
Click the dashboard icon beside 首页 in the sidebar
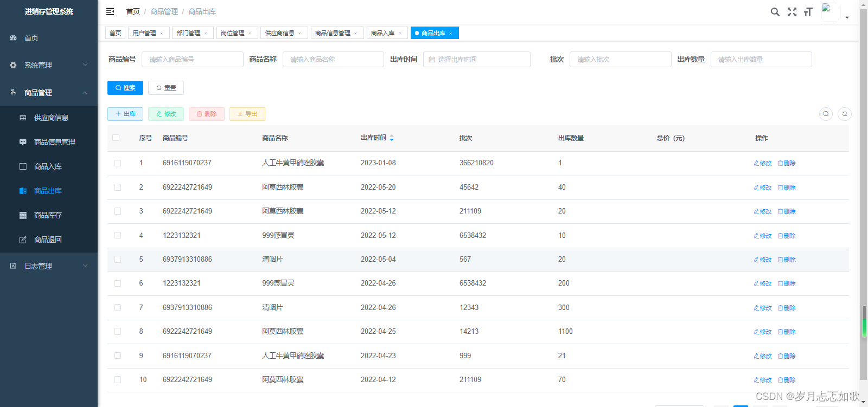[13, 38]
